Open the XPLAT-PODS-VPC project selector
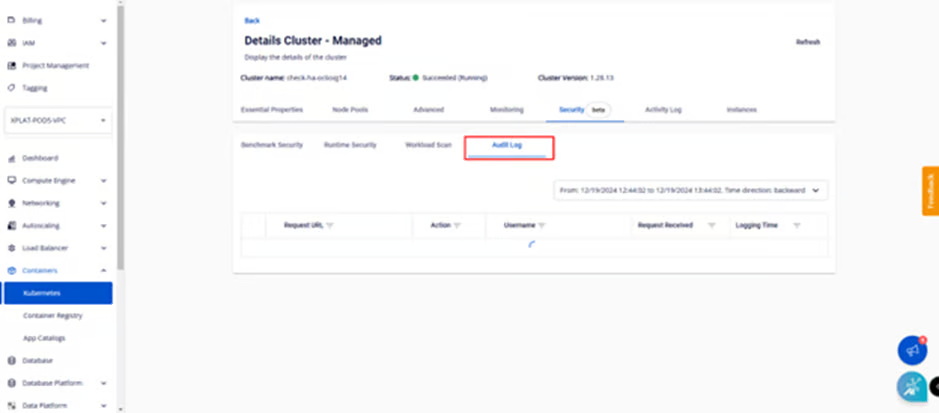The height and width of the screenshot is (413, 939). point(58,120)
